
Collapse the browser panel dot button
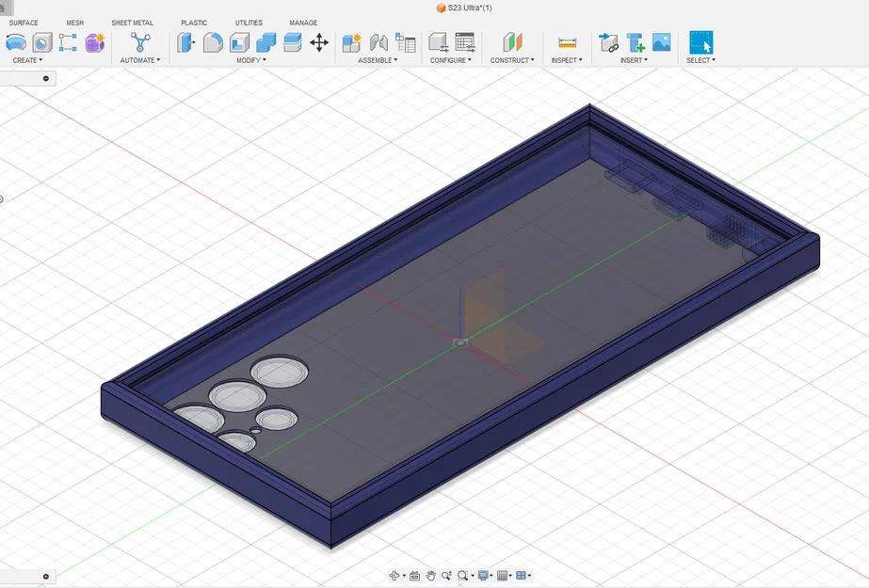coord(46,79)
